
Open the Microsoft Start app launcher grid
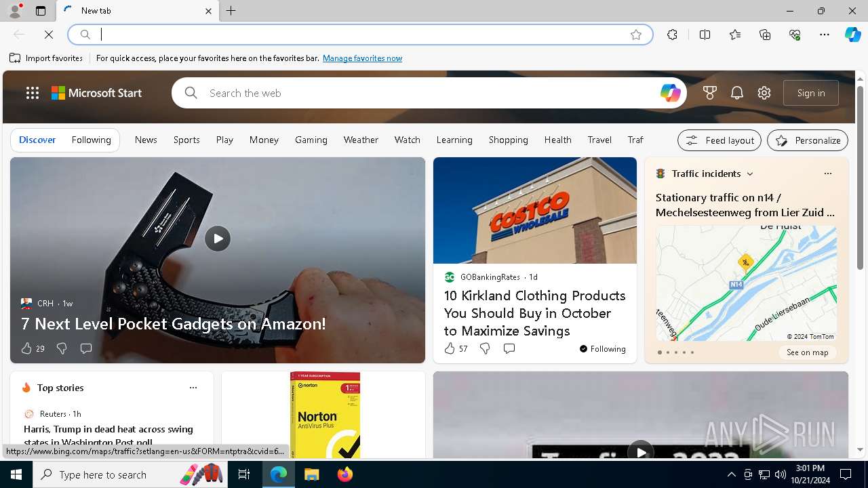pyautogui.click(x=33, y=93)
